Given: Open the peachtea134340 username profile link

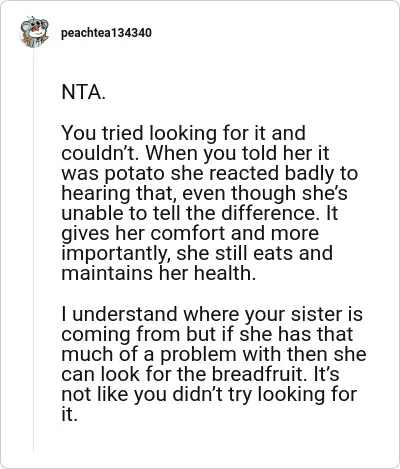Looking at the screenshot, I should 106,33.
